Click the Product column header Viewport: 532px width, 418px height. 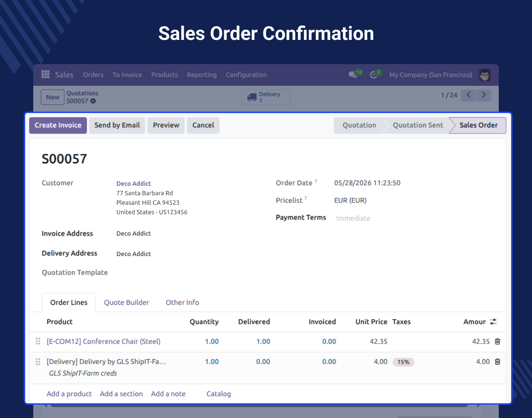pos(59,322)
